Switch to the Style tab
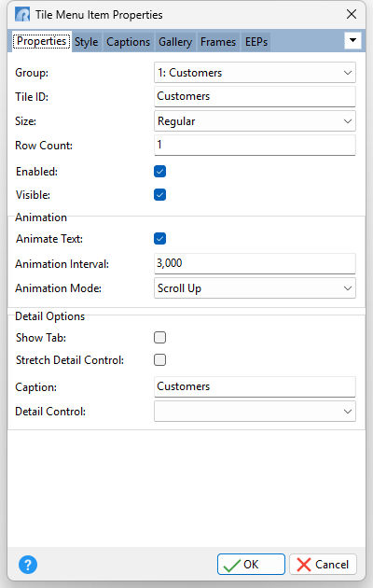Image resolution: width=373 pixels, height=588 pixels. [x=86, y=42]
